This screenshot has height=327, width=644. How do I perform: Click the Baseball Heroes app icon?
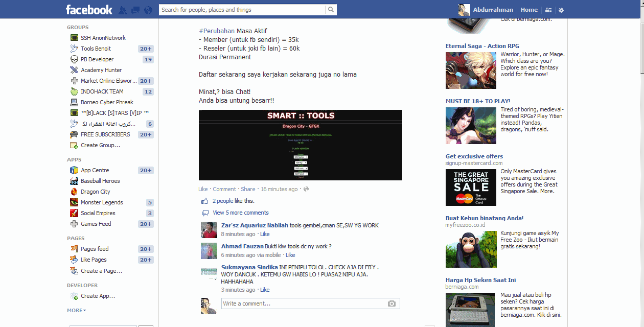tap(74, 181)
